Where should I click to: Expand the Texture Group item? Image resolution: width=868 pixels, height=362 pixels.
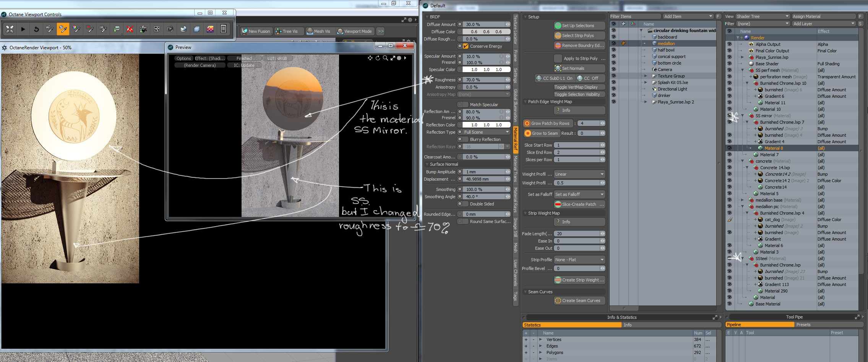(x=646, y=76)
